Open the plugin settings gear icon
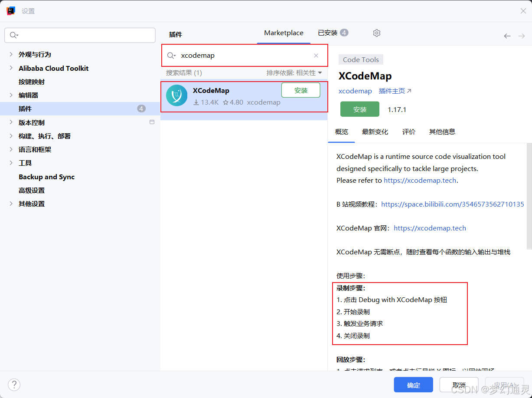The width and height of the screenshot is (532, 398). [x=377, y=33]
